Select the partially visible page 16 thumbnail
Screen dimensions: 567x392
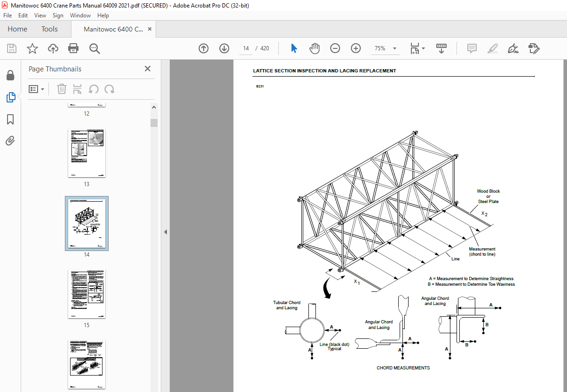87,364
